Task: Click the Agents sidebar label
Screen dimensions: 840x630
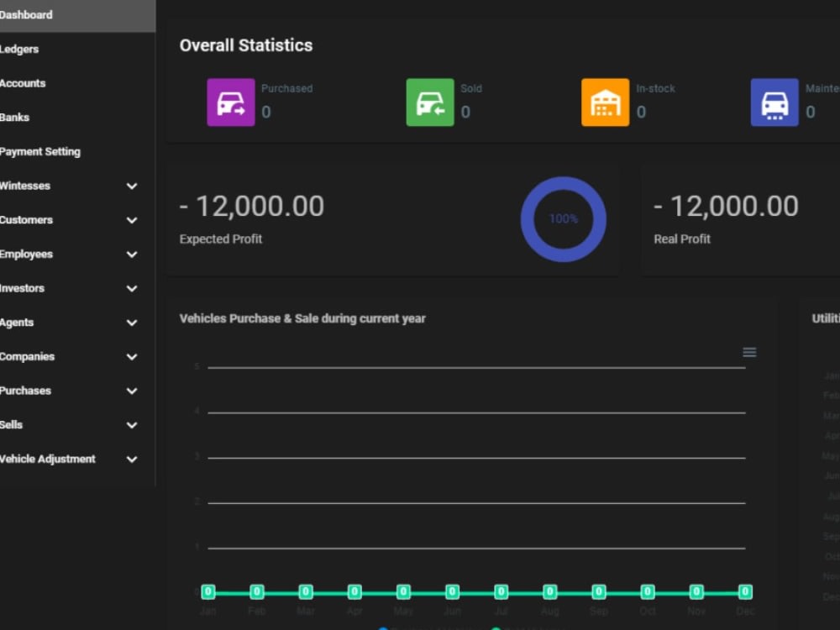Action: tap(17, 323)
